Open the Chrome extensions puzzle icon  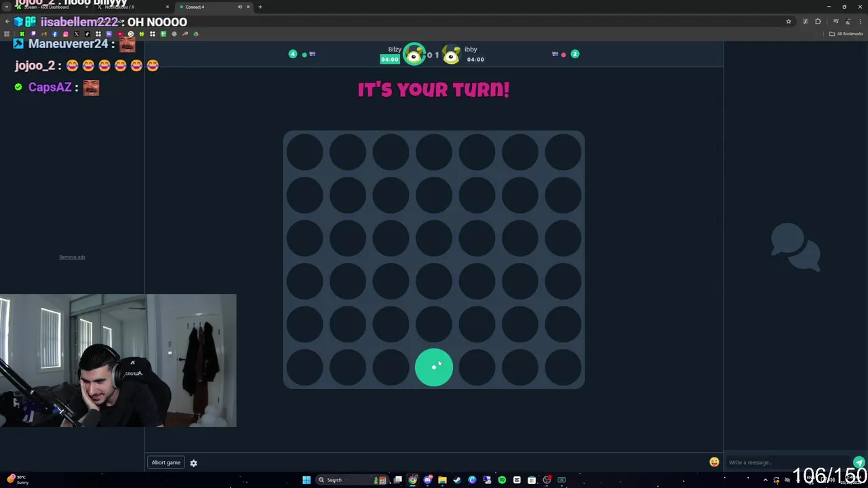[x=818, y=22]
